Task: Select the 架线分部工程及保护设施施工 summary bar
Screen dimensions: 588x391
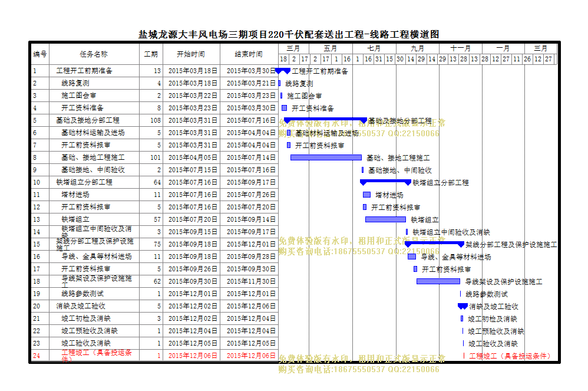Action: pos(435,244)
